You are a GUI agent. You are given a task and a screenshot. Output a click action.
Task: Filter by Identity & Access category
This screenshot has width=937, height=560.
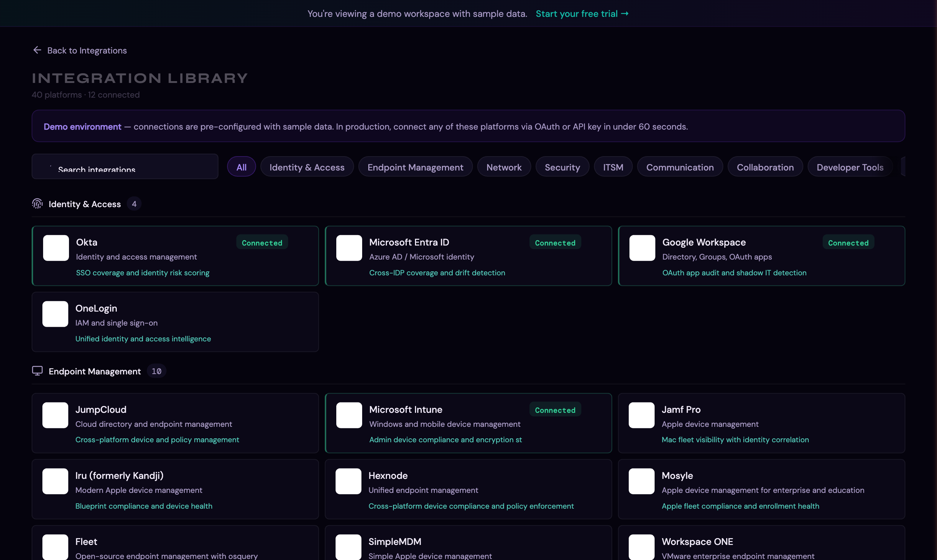tap(307, 167)
